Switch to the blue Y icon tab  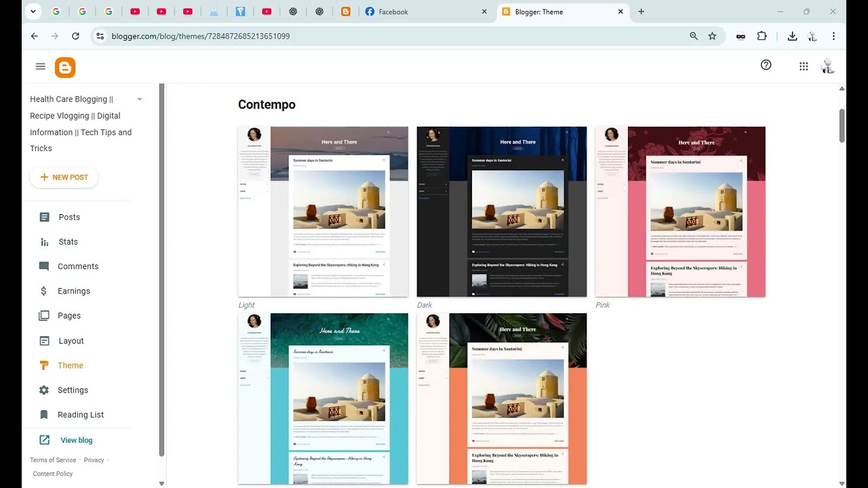(x=241, y=12)
